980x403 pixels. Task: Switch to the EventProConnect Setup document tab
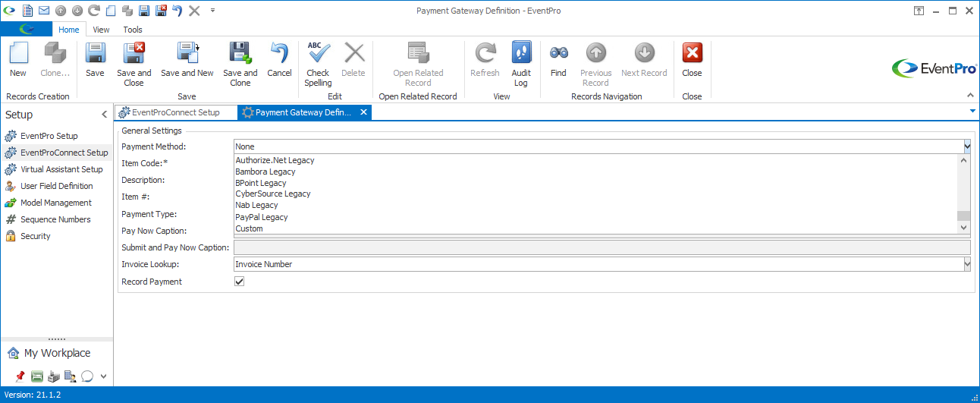click(x=176, y=112)
